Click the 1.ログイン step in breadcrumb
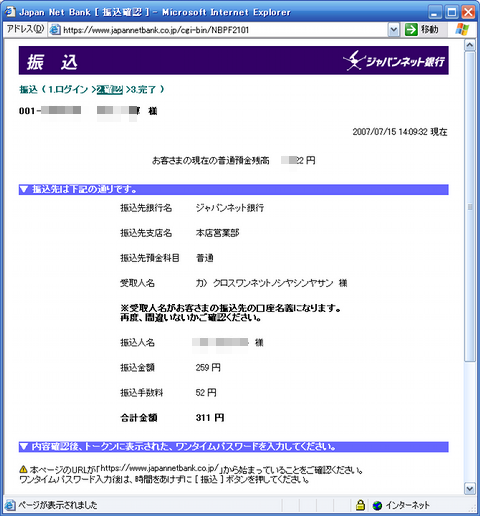 pos(68,89)
